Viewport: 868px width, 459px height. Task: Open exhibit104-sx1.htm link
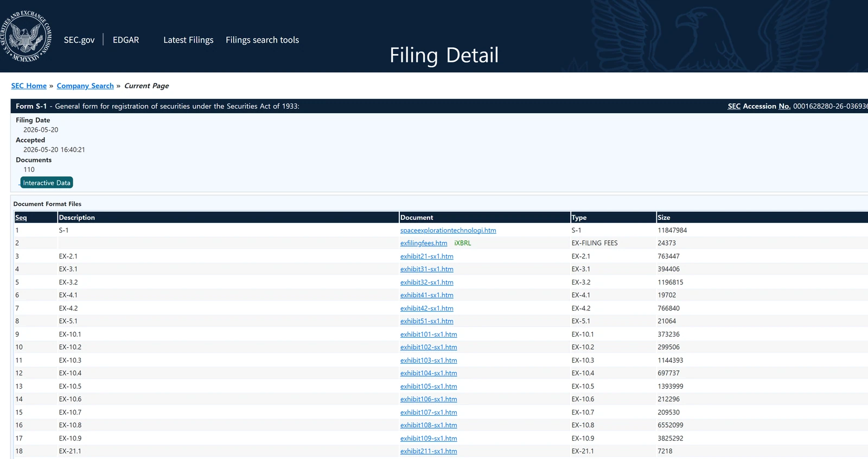pos(429,373)
